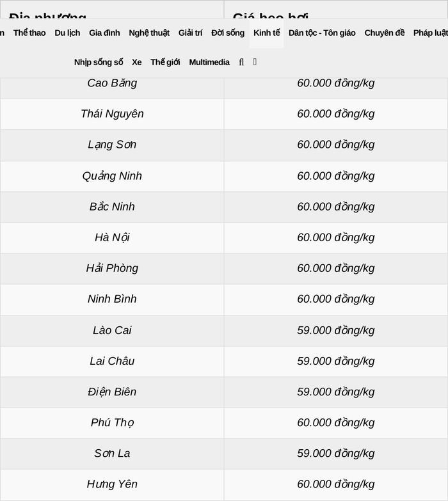Select Gia đình in the navigation bar

(104, 33)
